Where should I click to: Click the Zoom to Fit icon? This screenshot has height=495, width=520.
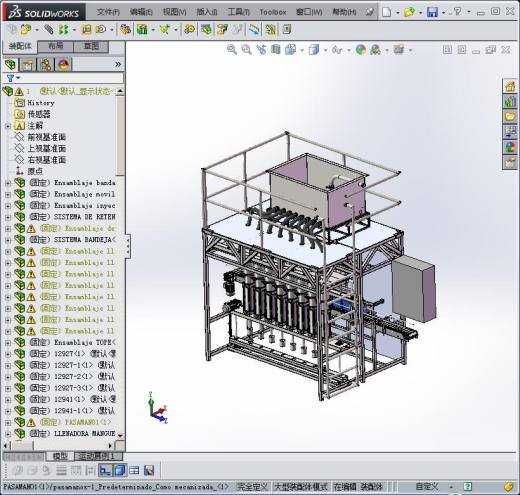232,50
